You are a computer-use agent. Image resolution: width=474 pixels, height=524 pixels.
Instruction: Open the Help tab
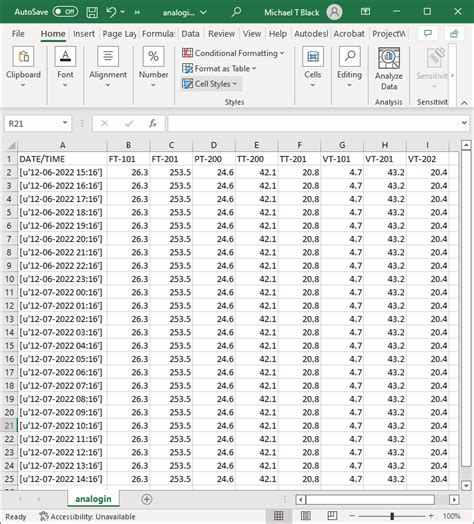coord(278,34)
